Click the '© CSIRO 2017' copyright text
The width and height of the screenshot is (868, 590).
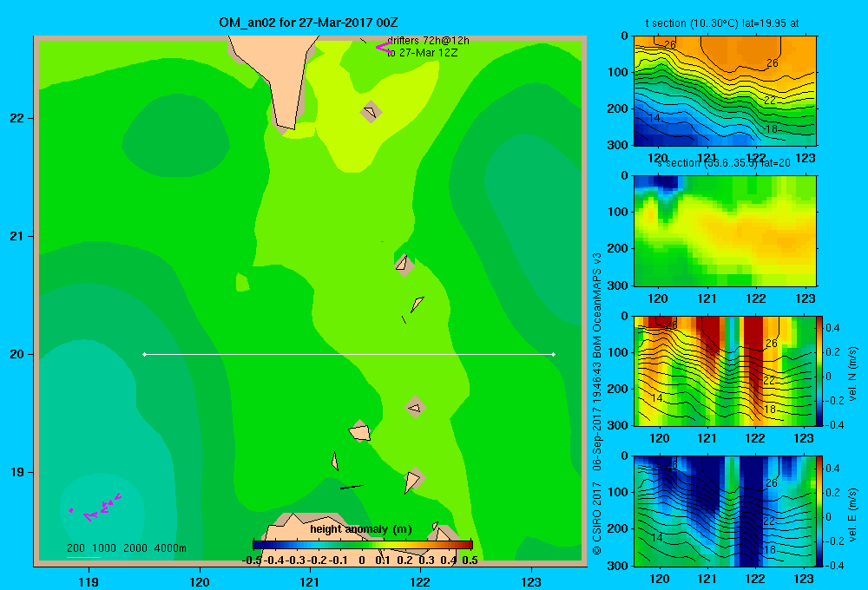coord(597,519)
